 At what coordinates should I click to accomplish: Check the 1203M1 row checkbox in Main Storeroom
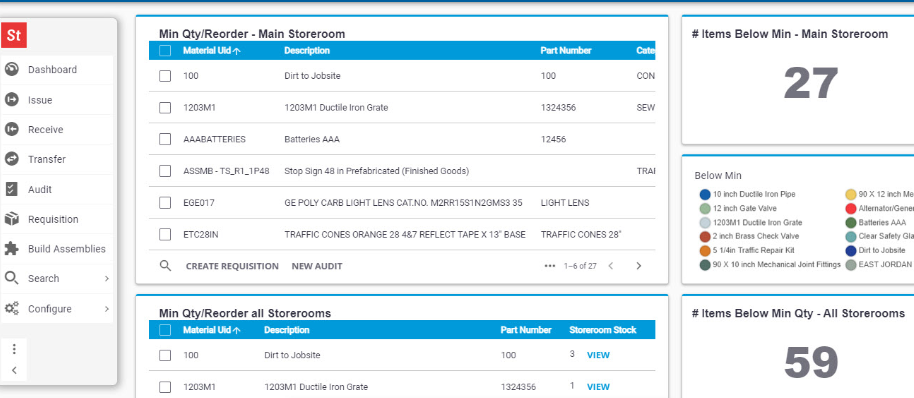pyautogui.click(x=165, y=108)
